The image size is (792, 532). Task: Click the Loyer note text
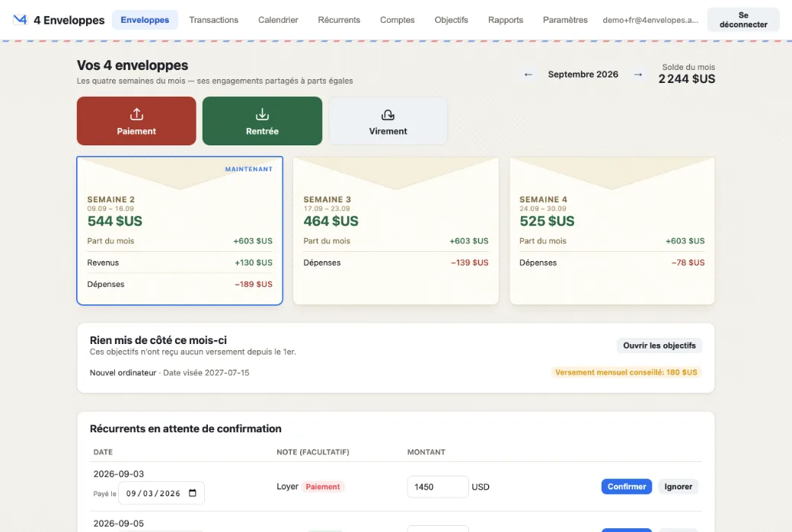click(x=287, y=486)
